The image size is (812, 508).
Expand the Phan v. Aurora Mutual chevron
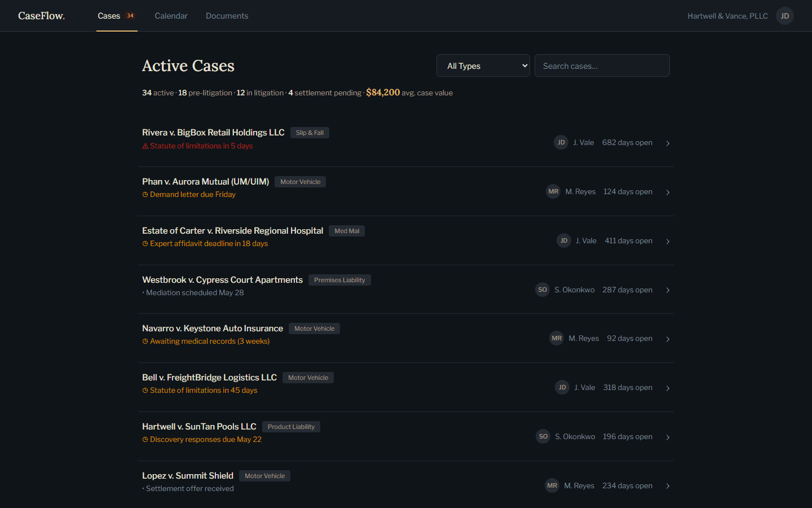pos(668,192)
